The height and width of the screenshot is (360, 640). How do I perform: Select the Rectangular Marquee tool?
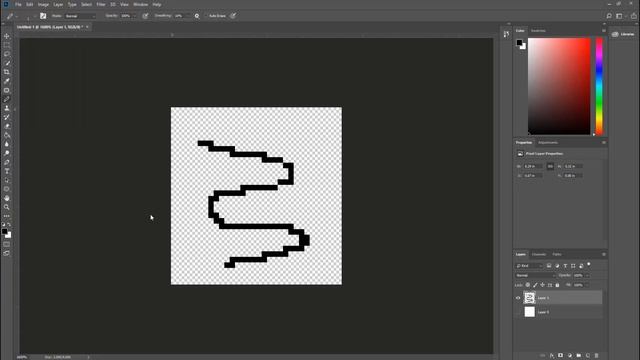(7, 45)
